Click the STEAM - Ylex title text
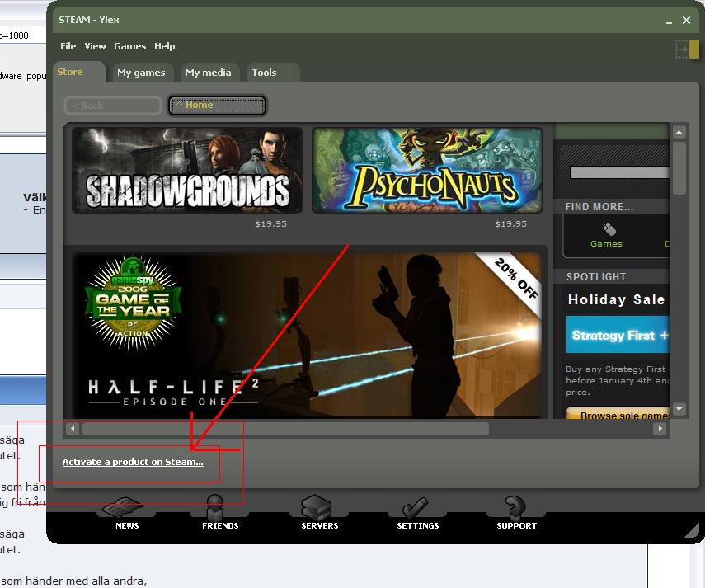The height and width of the screenshot is (588, 705). point(89,20)
